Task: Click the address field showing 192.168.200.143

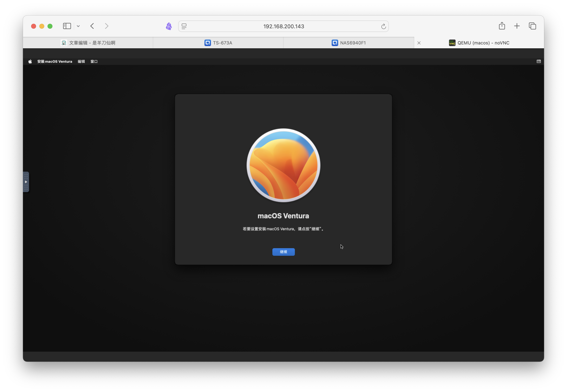Action: click(283, 26)
